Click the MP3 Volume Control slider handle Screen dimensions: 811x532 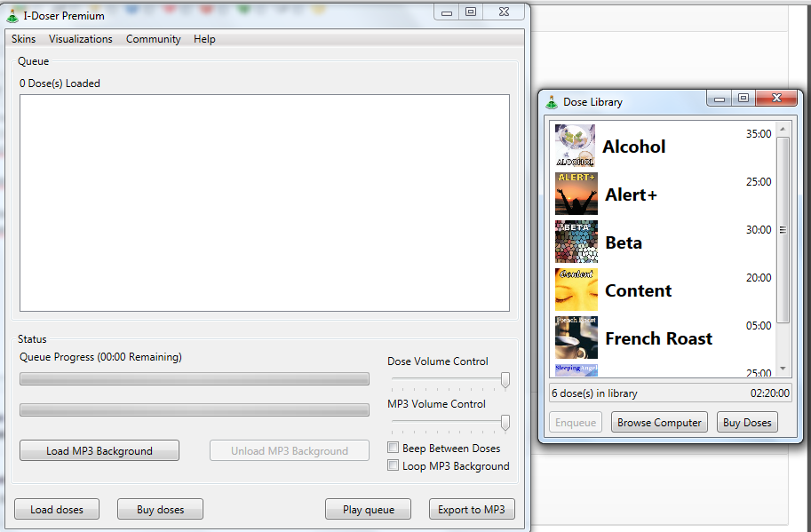505,423
